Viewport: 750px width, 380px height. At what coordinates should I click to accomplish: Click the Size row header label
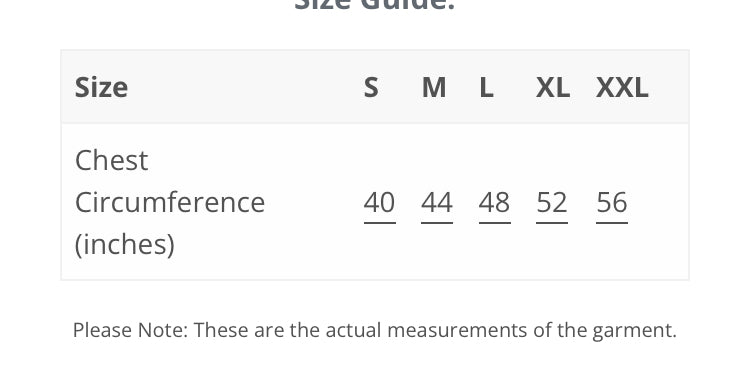click(101, 88)
